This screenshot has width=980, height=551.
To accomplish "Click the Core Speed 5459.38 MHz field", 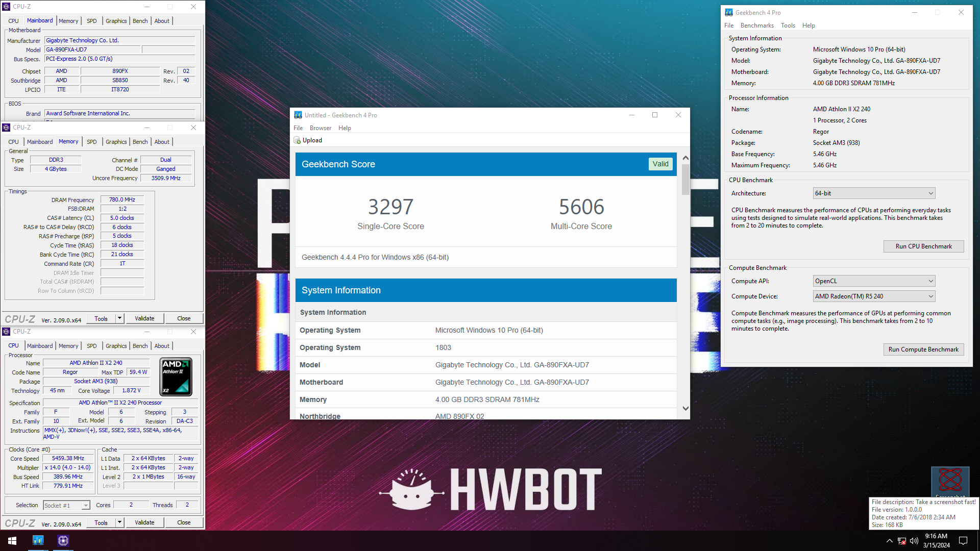I will pyautogui.click(x=68, y=459).
